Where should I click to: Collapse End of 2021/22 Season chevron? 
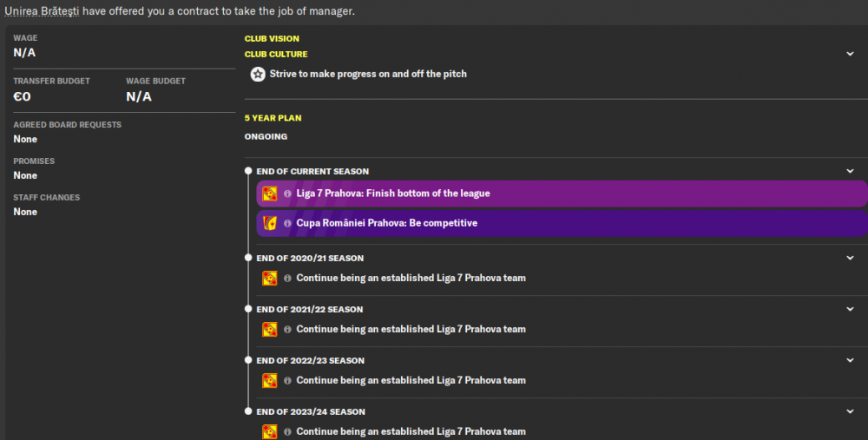click(850, 309)
